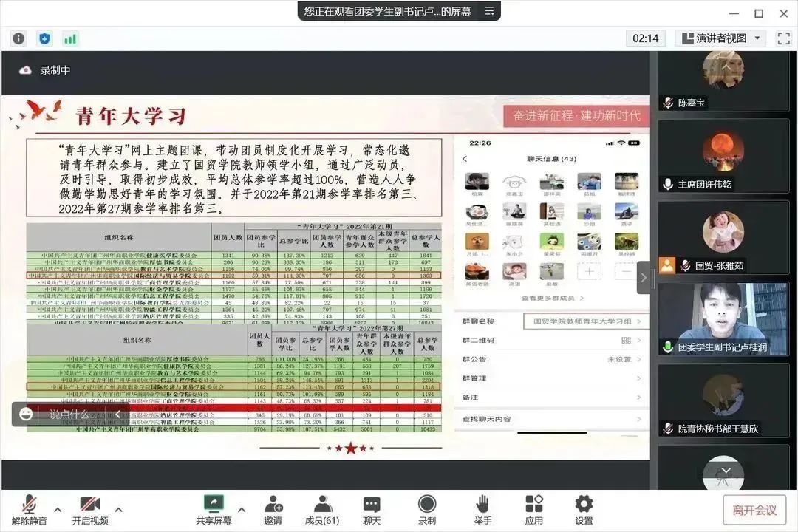The height and width of the screenshot is (532, 798).
Task: Expand video options arrow beside camera
Action: coord(118,509)
